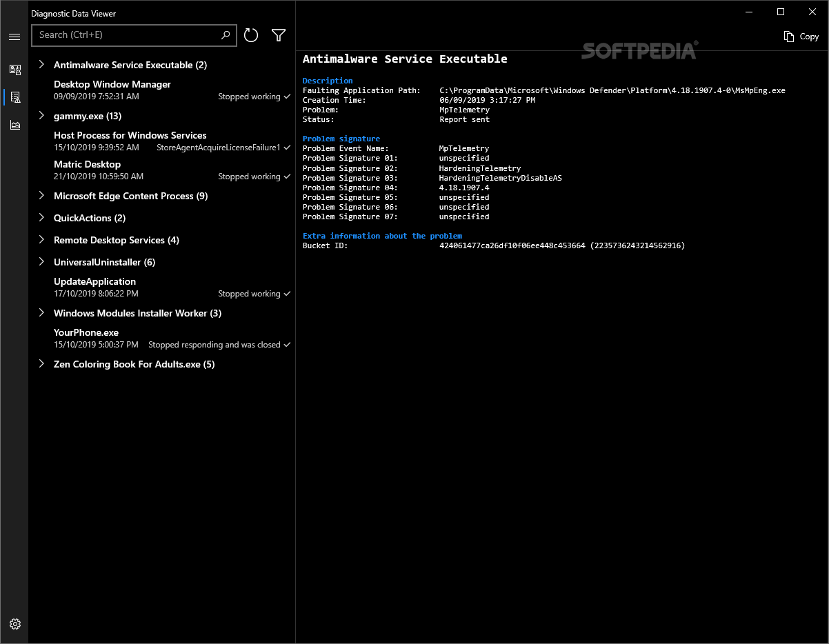Click the Antimalware Service Executable report title
This screenshot has height=644, width=829.
(x=405, y=59)
